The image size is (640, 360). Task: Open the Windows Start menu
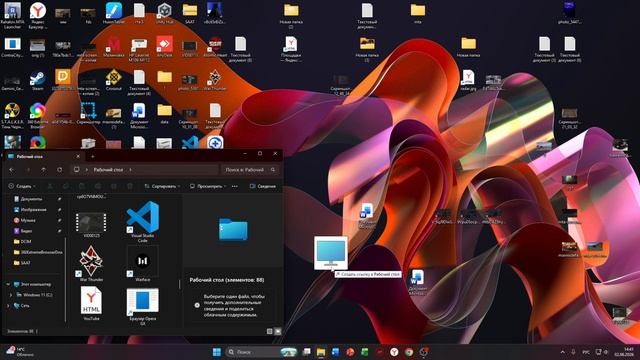217,352
